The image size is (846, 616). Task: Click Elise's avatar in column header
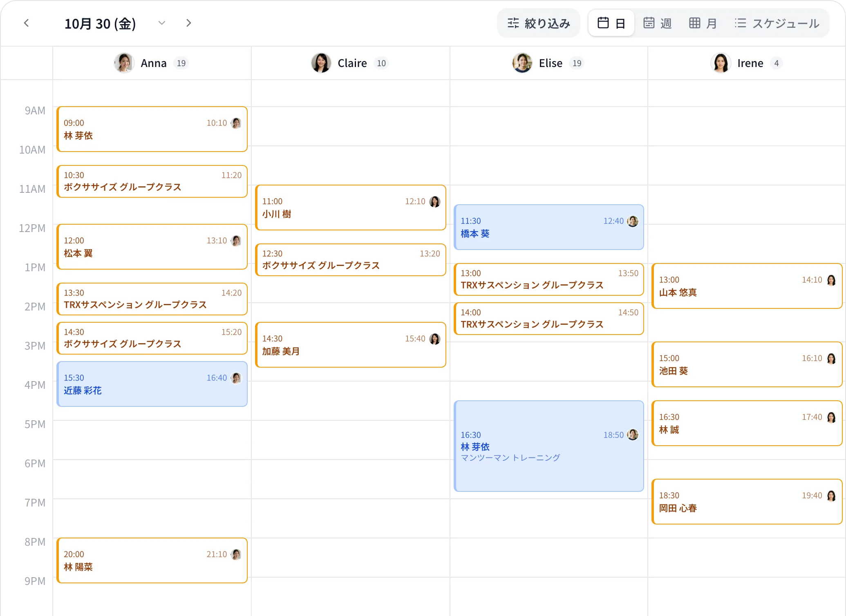(x=522, y=63)
